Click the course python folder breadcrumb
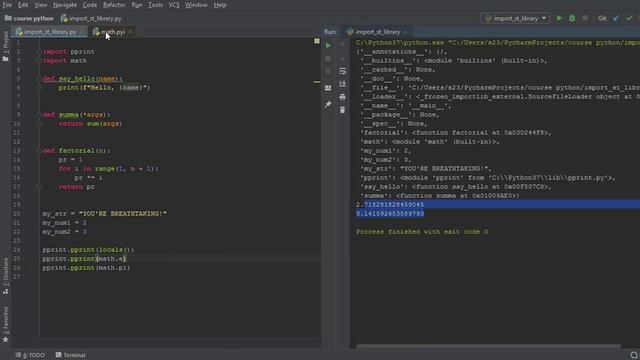This screenshot has height=360, width=640. point(29,18)
